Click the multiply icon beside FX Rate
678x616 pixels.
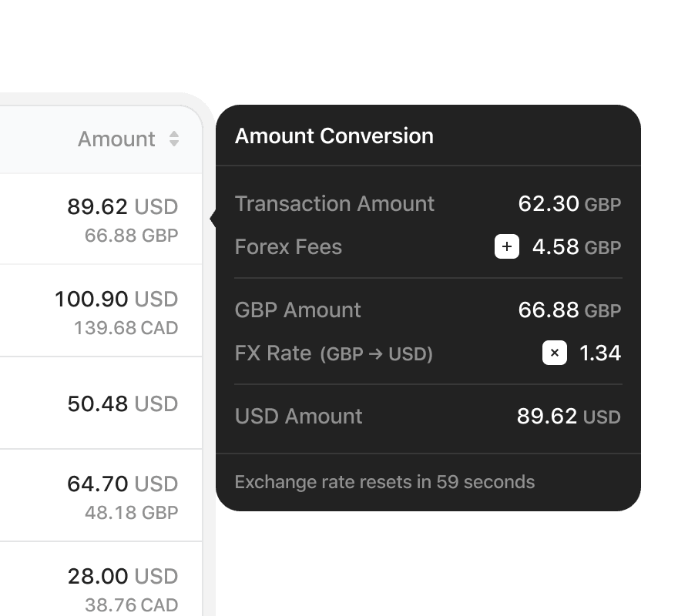click(x=555, y=353)
